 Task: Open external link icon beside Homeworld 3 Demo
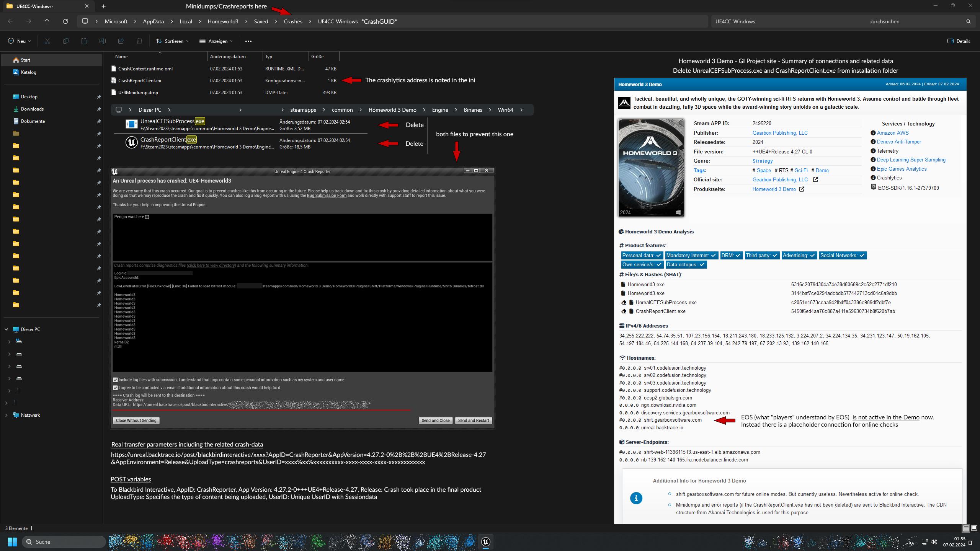pyautogui.click(x=802, y=189)
